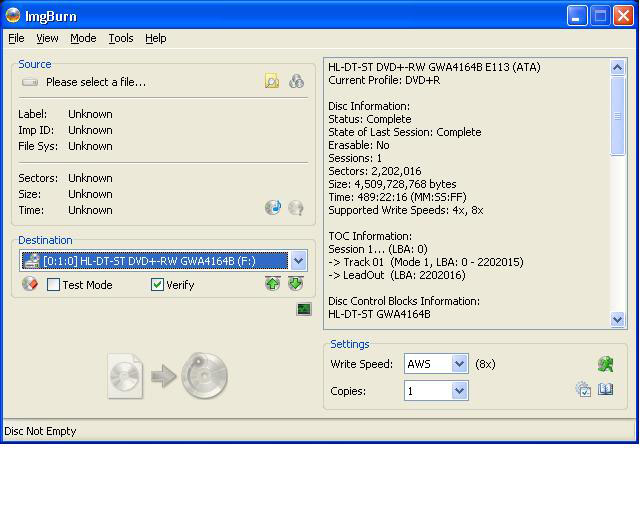Click the browse for CUE file disc icon
Image resolution: width=640 pixels, height=512 pixels.
click(x=296, y=81)
